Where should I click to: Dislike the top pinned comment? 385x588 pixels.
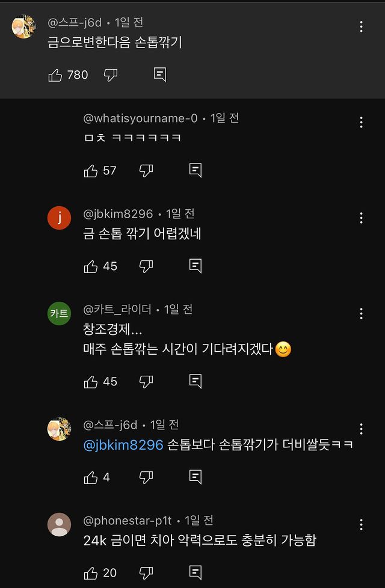pyautogui.click(x=110, y=75)
